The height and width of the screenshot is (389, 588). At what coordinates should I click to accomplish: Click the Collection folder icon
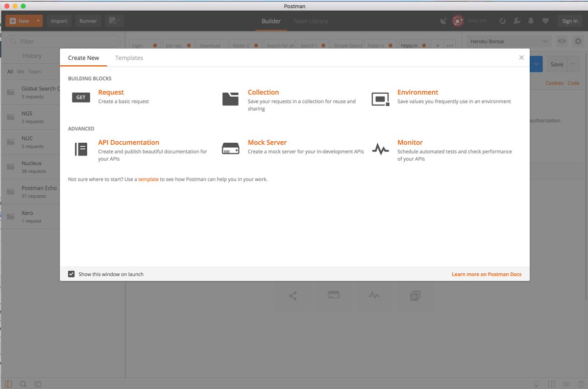tap(230, 99)
